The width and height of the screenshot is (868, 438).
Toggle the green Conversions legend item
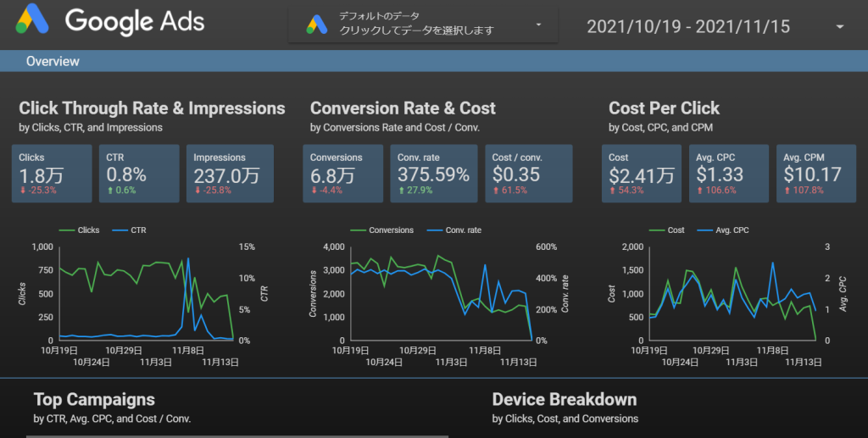[382, 230]
